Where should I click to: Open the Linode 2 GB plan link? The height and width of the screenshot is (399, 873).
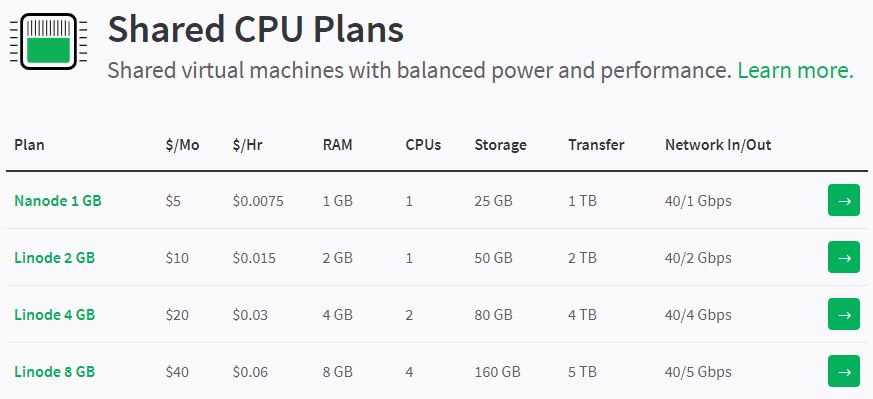55,258
